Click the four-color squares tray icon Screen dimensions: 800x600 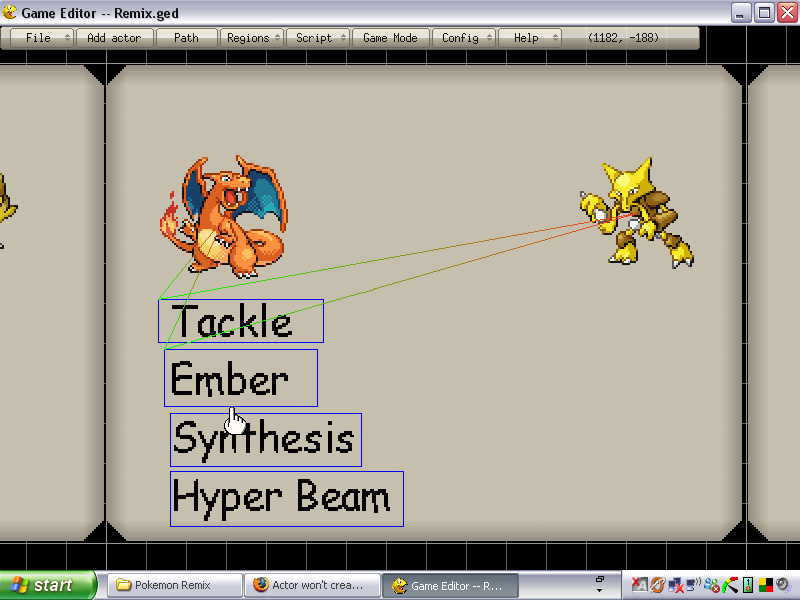point(765,585)
